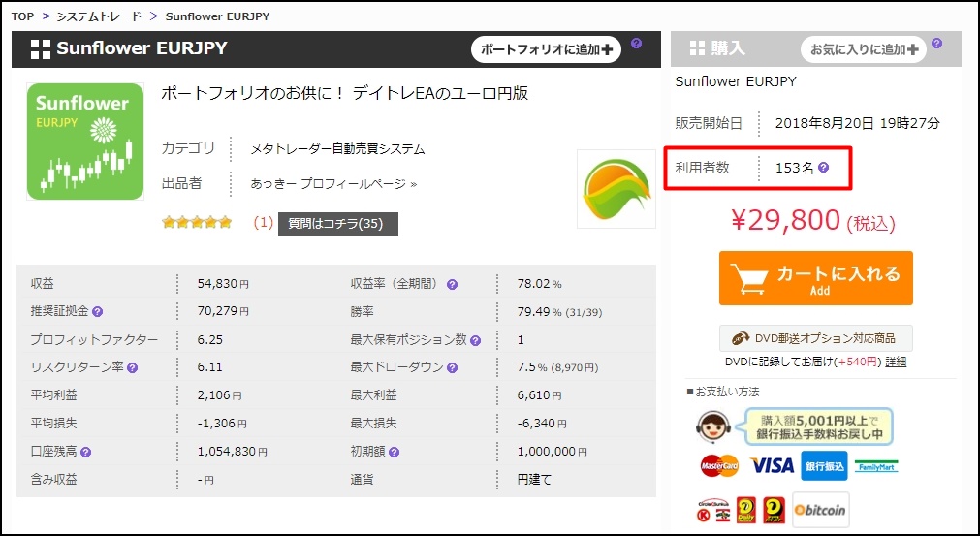Click help icon beside ポートフォリオに追加 button

coord(636,43)
